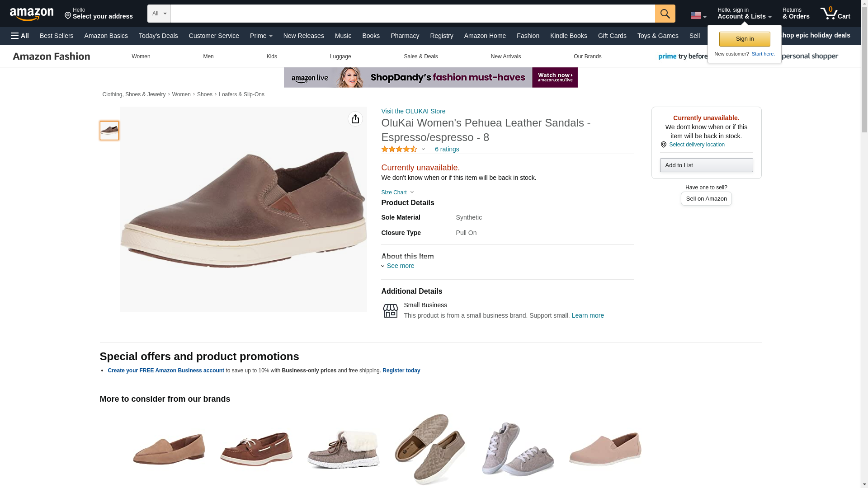Click into the search input field
The image size is (868, 488).
pyautogui.click(x=412, y=14)
